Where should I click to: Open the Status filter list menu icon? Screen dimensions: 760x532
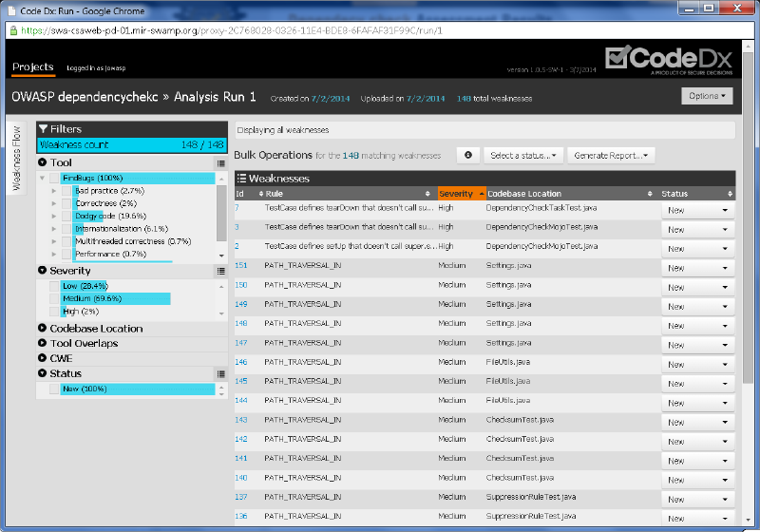[220, 374]
